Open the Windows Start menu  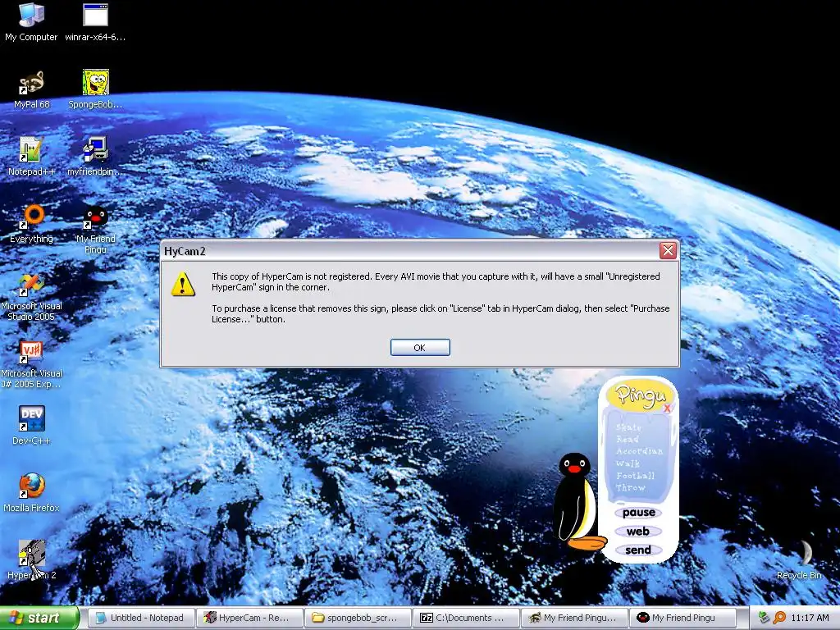tap(39, 618)
